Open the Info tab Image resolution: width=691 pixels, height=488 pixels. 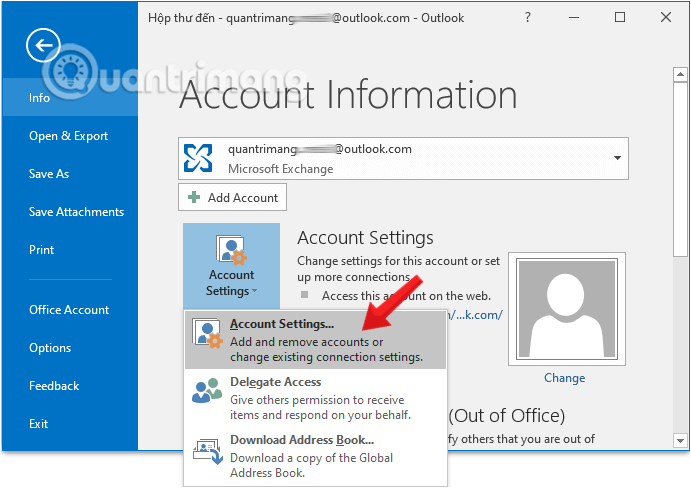[x=70, y=97]
